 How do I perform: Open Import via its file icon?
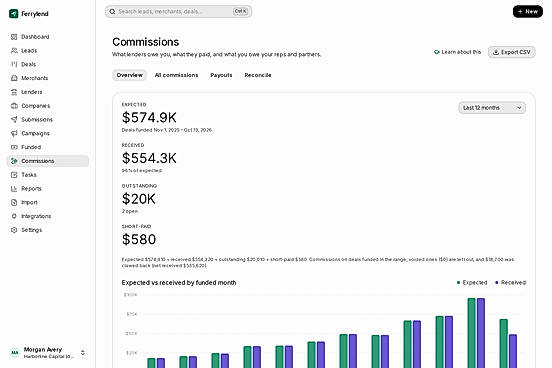pyautogui.click(x=14, y=202)
